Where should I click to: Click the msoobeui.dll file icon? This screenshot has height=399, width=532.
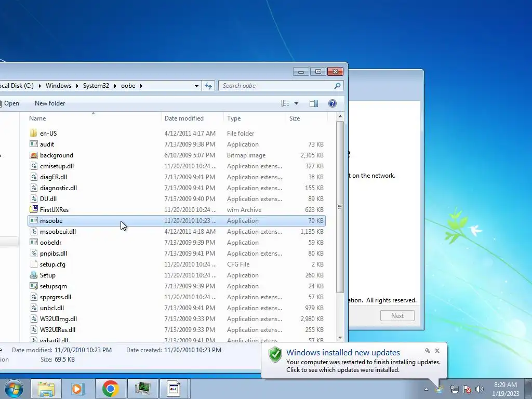[34, 231]
